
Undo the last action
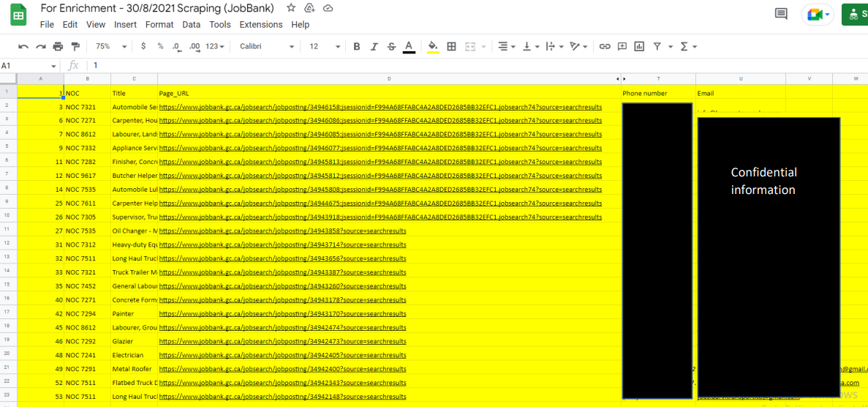pos(23,47)
